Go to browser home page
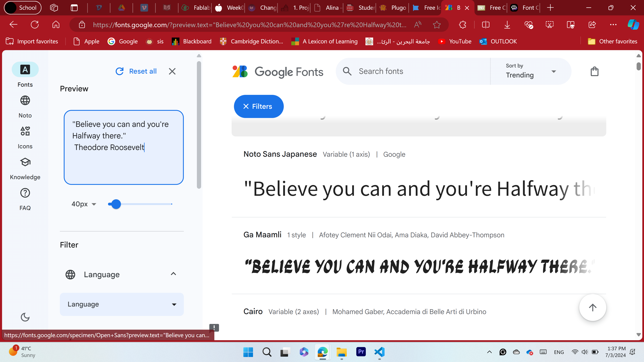 56,24
